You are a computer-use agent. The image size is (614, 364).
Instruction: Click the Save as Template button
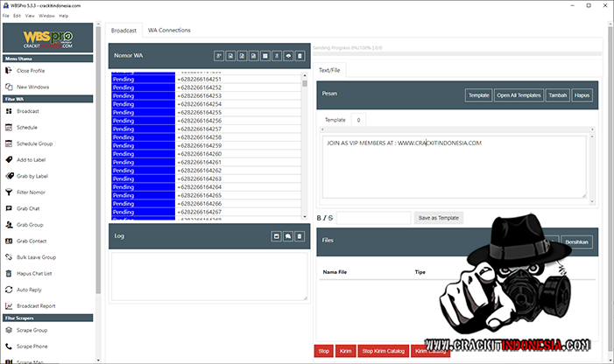tap(439, 218)
